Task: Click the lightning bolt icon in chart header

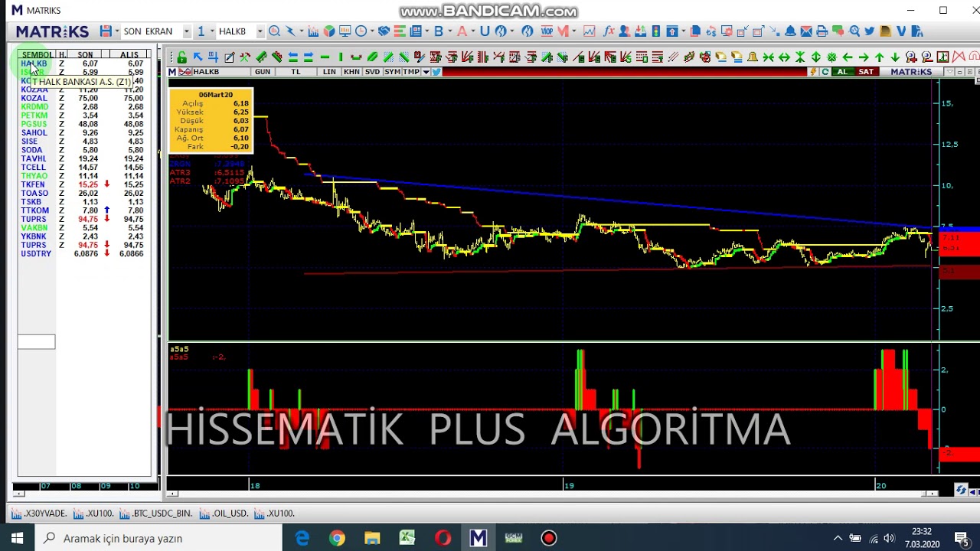Action: click(x=813, y=72)
